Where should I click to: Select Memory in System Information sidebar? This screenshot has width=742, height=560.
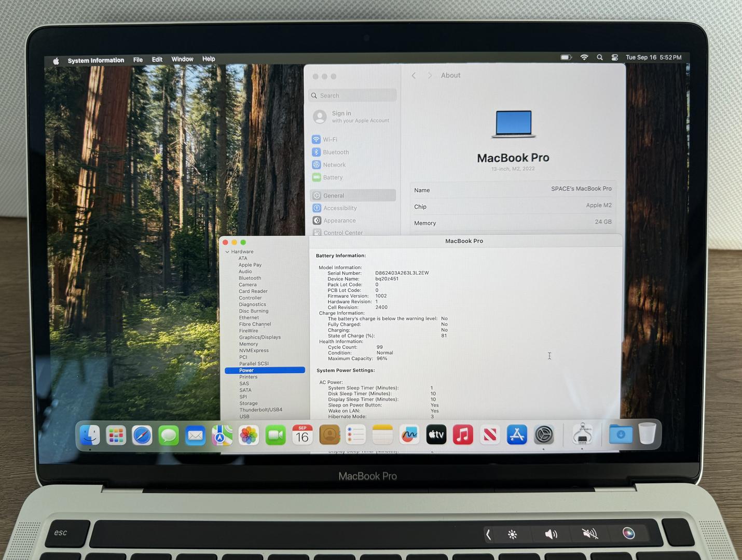[249, 344]
